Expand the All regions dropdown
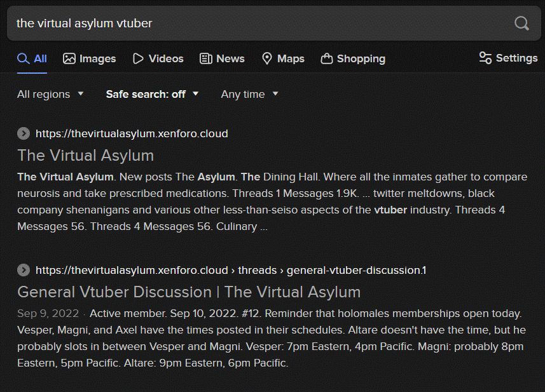 (50, 94)
